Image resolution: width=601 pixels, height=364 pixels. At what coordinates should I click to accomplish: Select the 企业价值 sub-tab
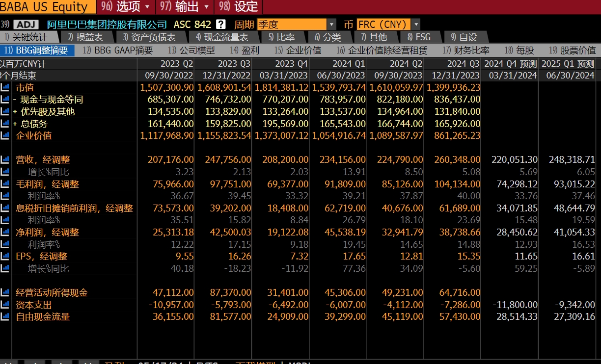point(298,50)
